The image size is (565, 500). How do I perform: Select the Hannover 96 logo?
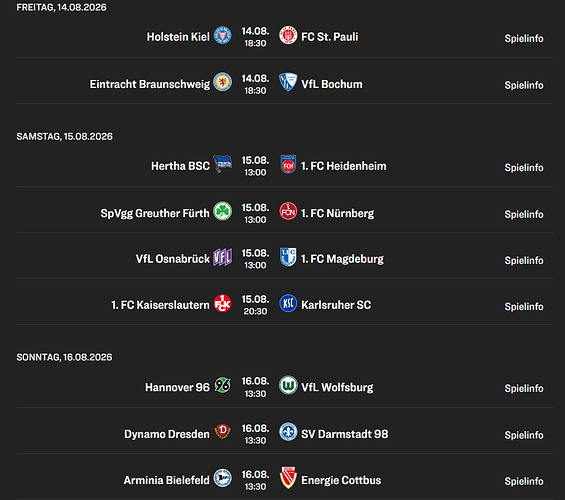click(x=222, y=385)
